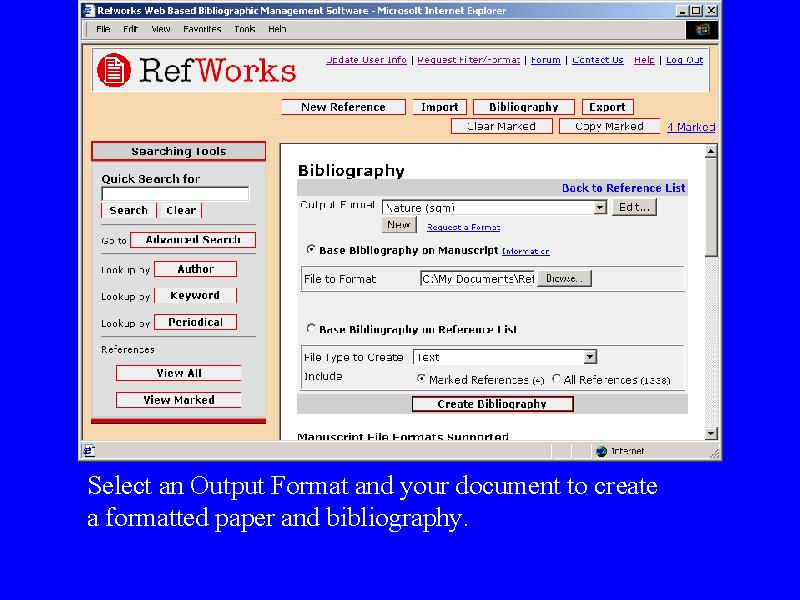Click the View All references button
Image resolution: width=800 pixels, height=600 pixels.
click(179, 373)
